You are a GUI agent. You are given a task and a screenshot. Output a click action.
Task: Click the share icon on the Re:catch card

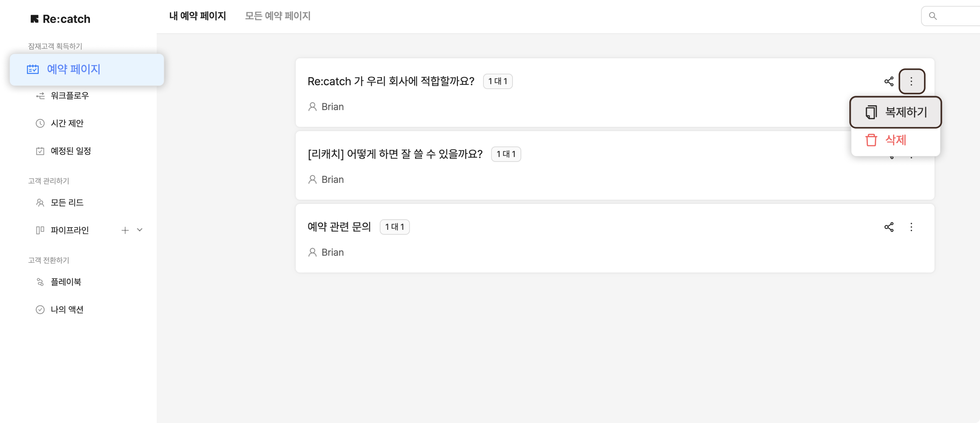click(x=889, y=81)
